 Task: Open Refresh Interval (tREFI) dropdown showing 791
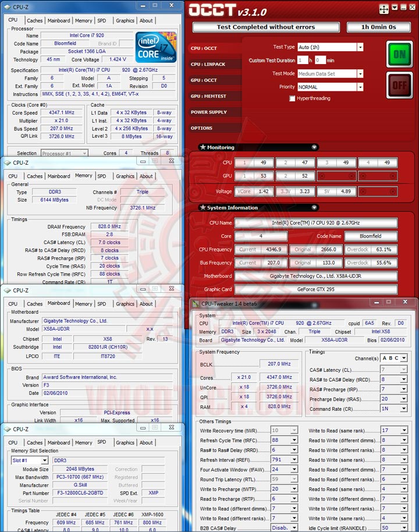click(x=294, y=460)
